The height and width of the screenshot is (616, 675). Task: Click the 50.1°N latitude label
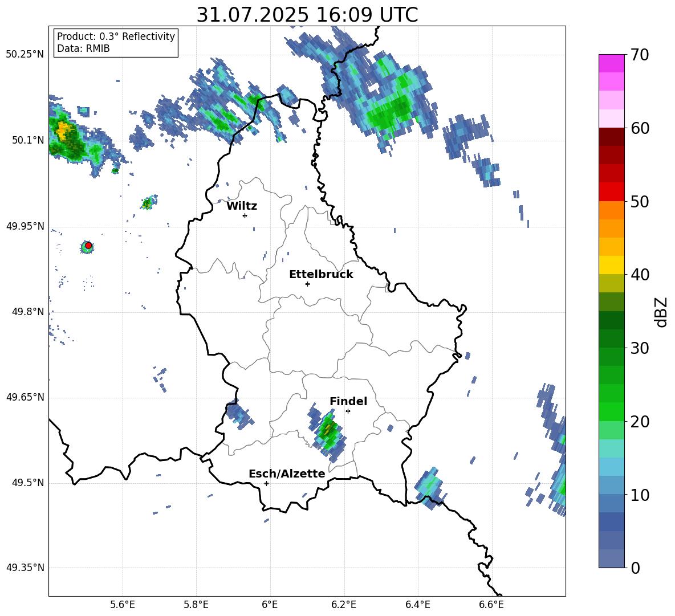[27, 140]
